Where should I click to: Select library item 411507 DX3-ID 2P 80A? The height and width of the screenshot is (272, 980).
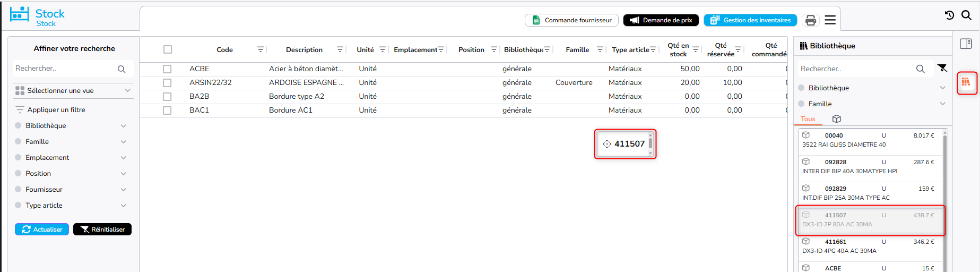870,220
